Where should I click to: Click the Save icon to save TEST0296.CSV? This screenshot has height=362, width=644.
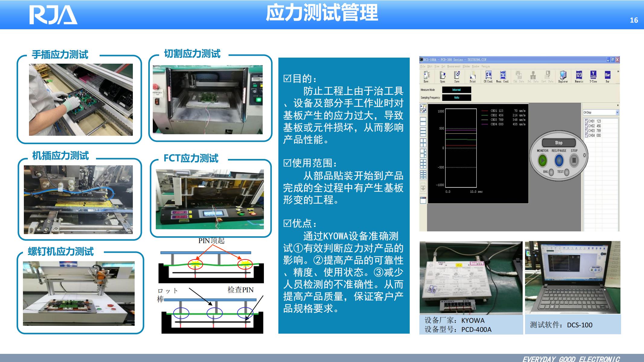(457, 75)
